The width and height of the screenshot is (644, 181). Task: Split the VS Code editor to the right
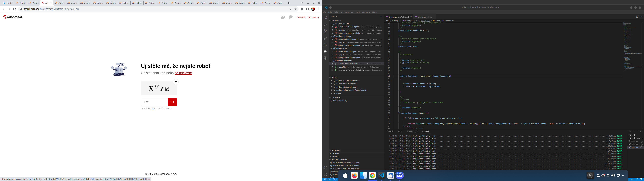pyautogui.click(x=637, y=17)
